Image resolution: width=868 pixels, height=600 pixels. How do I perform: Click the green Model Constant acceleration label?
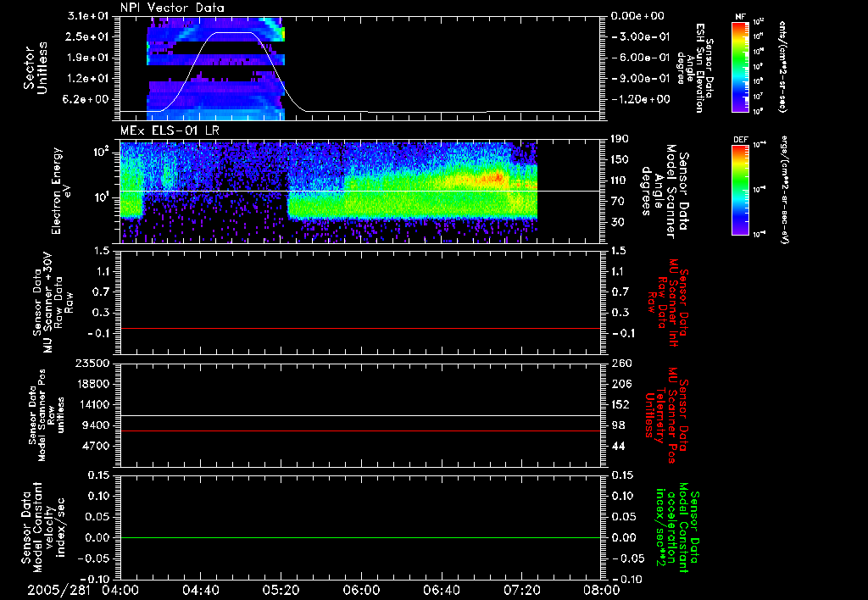click(677, 528)
